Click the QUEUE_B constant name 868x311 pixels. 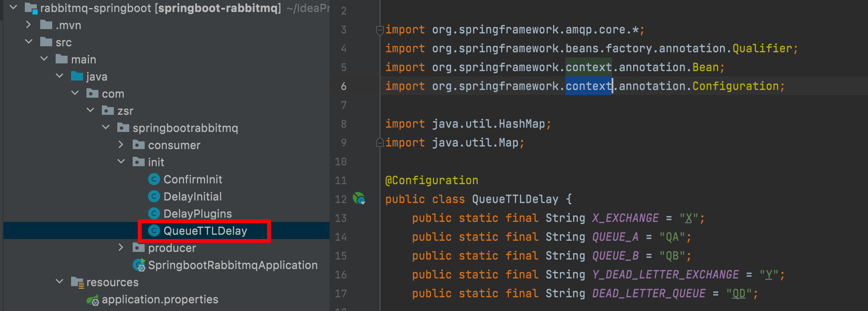615,256
